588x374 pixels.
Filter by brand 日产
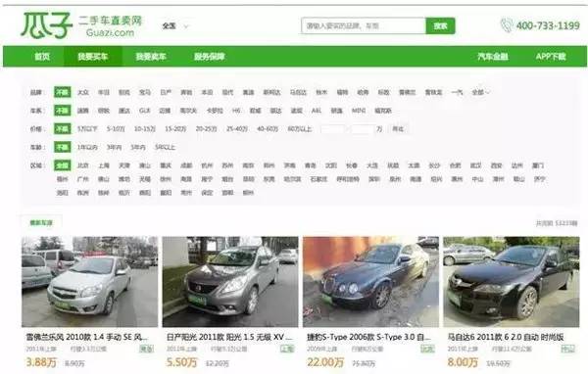(166, 92)
